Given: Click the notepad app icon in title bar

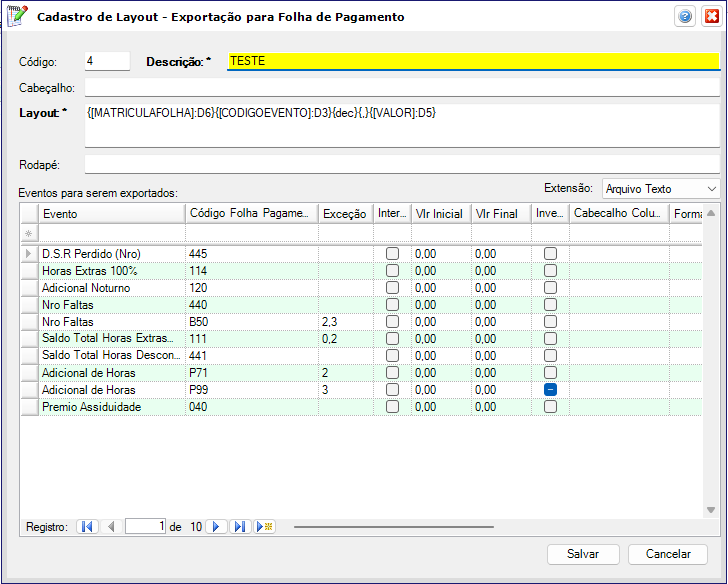Looking at the screenshot, I should pos(17,17).
